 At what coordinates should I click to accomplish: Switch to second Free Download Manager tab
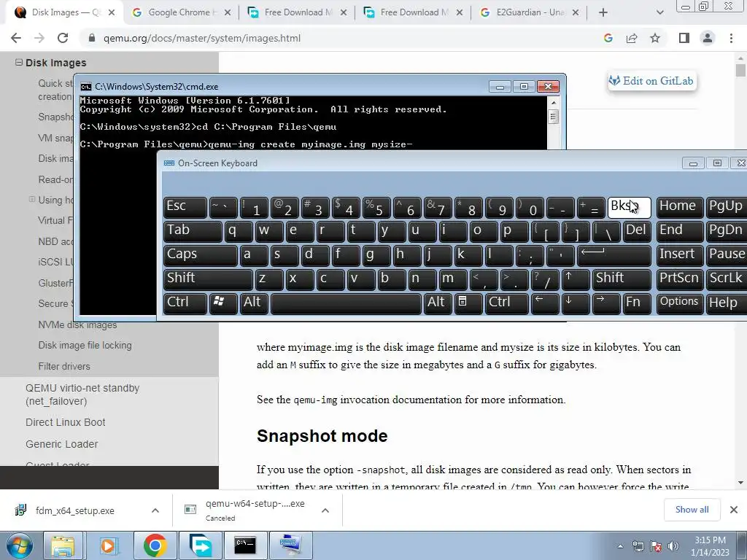413,12
